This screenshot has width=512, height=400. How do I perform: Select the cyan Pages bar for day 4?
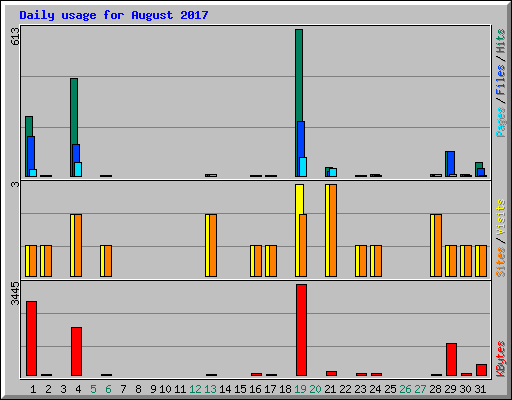(x=78, y=169)
